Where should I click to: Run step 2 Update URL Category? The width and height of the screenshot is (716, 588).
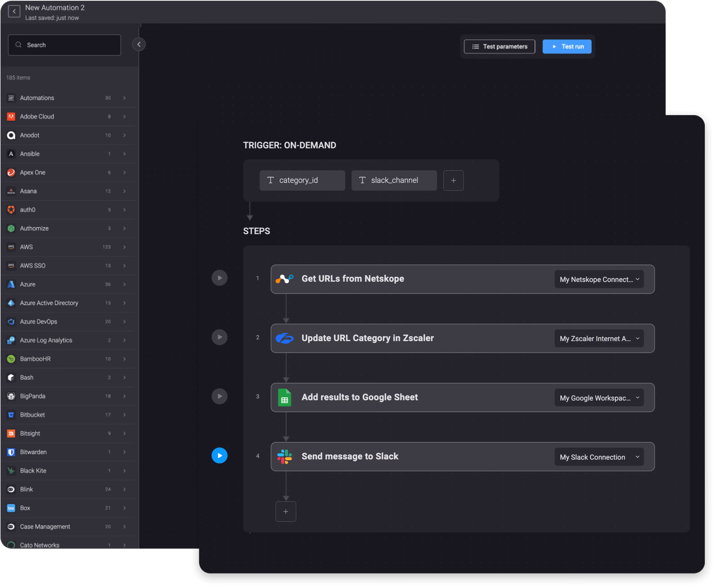tap(219, 337)
